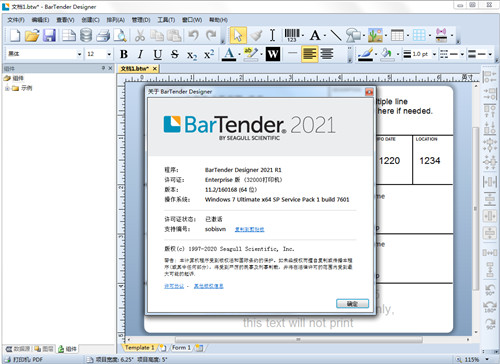Close the 文档1.btw document tab
The image size is (500, 364).
tap(155, 69)
